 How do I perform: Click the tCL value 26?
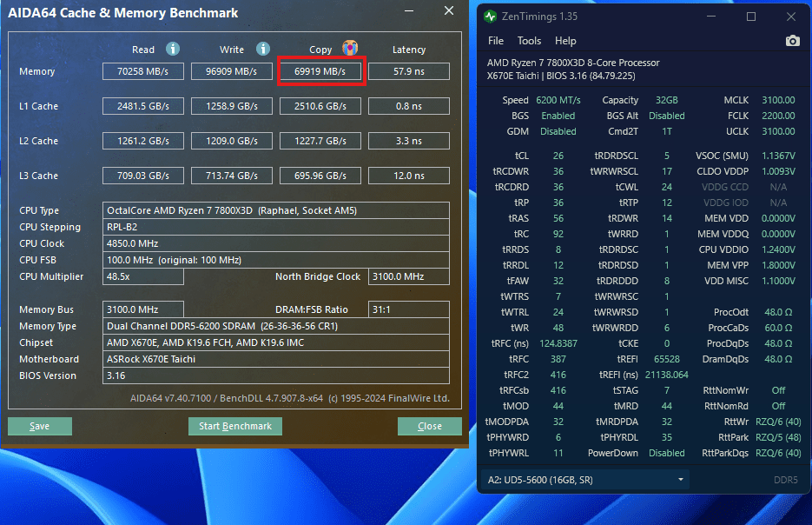point(558,156)
